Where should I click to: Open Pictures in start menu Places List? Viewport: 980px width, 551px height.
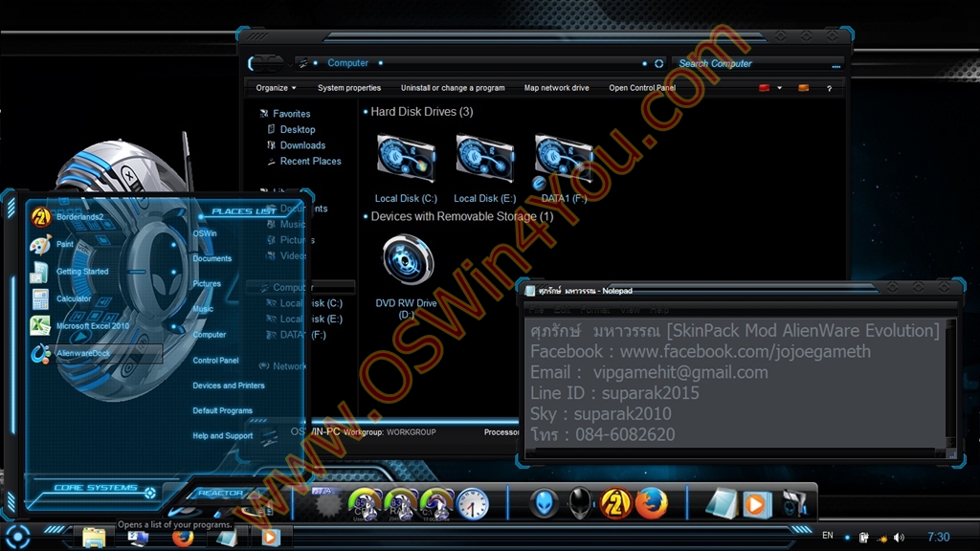pyautogui.click(x=207, y=283)
